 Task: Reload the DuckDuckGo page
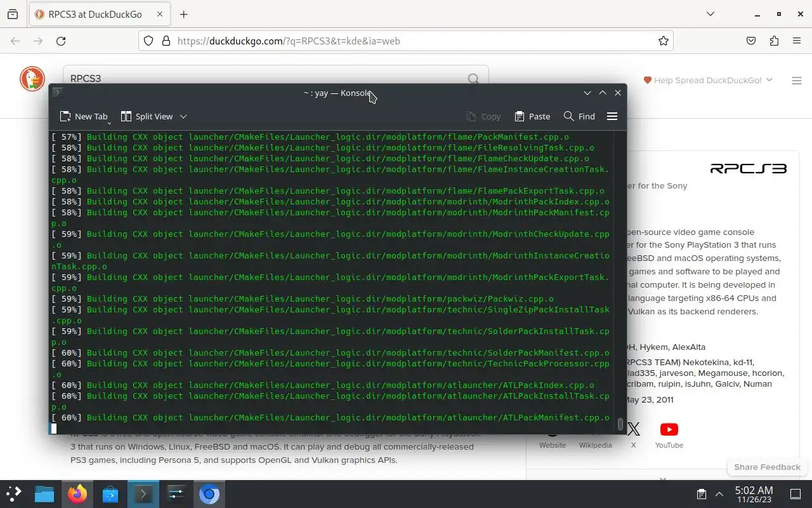(61, 41)
